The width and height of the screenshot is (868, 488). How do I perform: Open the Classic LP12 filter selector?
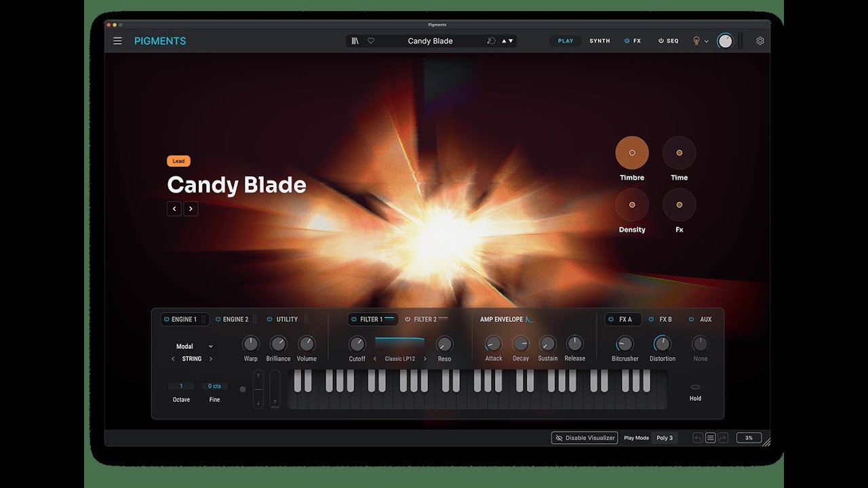pos(400,359)
